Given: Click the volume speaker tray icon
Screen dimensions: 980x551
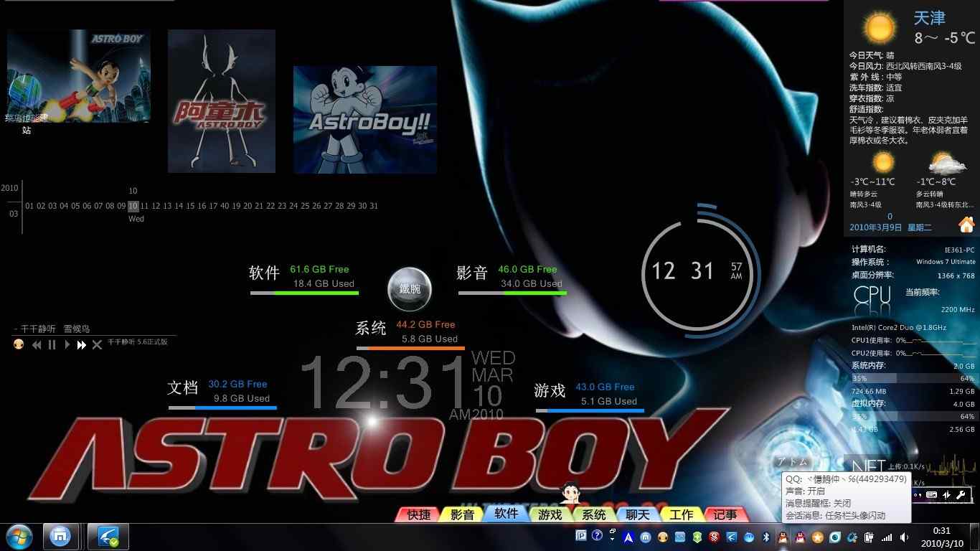Looking at the screenshot, I should 904,537.
